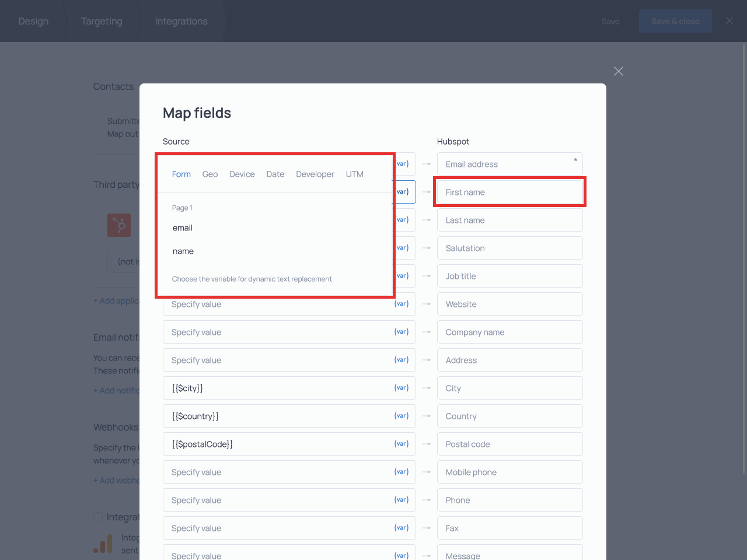Screen dimensions: 747x560
Task: Open the First name Hubspot field dropdown
Action: point(509,192)
